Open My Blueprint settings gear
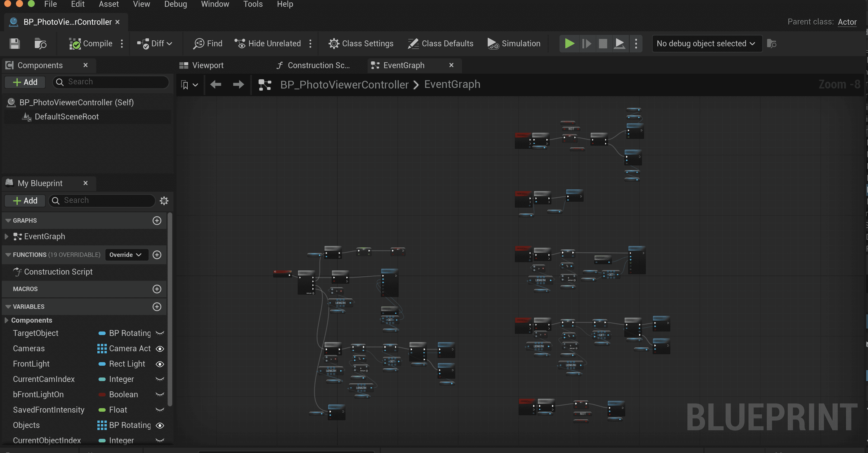The height and width of the screenshot is (453, 868). coord(164,201)
